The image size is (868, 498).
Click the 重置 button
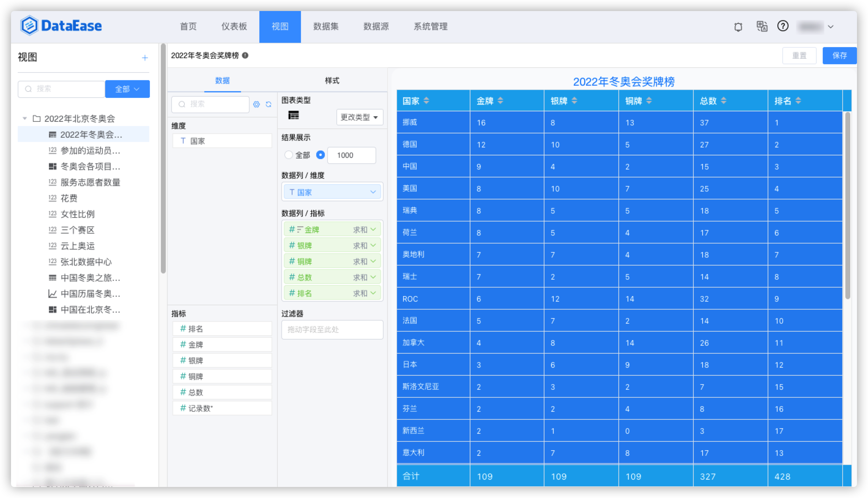[799, 56]
